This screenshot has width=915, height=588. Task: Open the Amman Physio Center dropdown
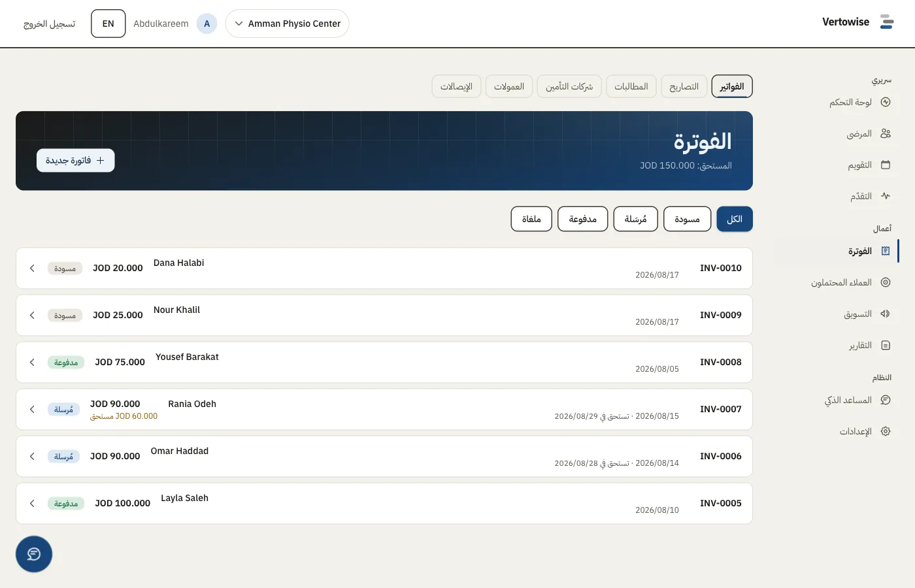(x=287, y=24)
